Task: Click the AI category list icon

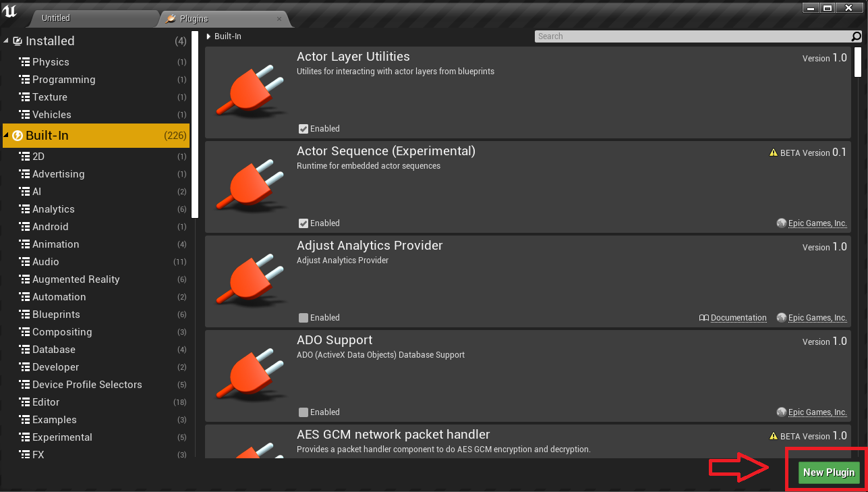Action: pyautogui.click(x=24, y=192)
